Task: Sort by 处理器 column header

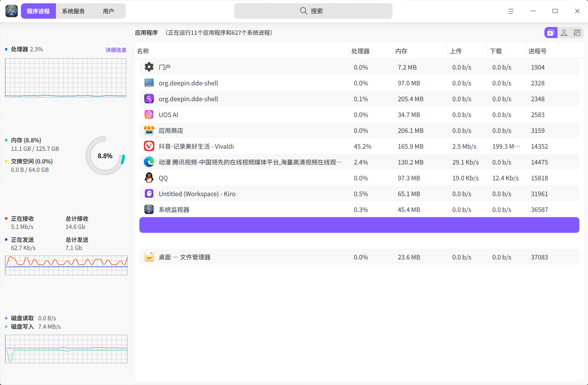Action: tap(371, 51)
